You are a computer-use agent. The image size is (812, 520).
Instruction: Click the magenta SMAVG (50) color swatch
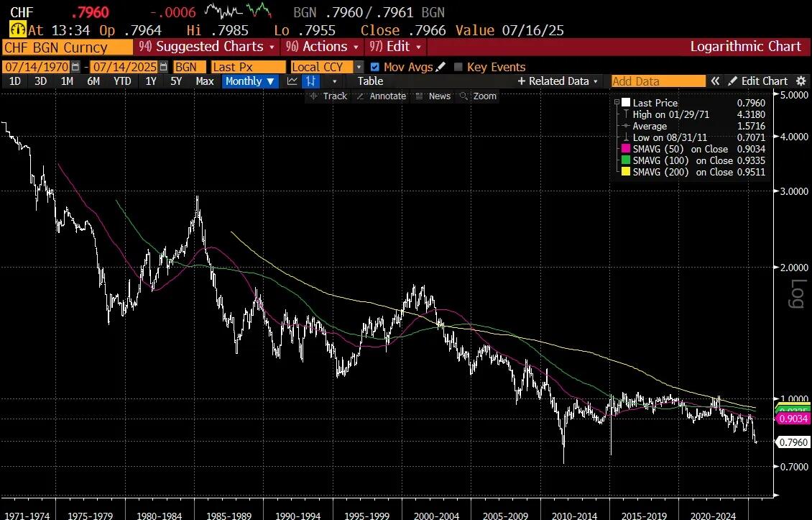tap(626, 149)
